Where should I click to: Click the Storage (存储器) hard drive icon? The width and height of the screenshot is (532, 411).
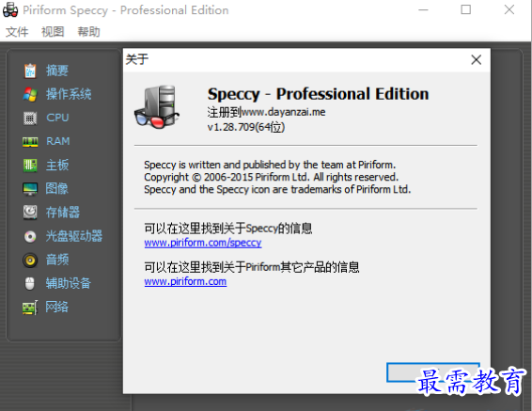(x=30, y=213)
